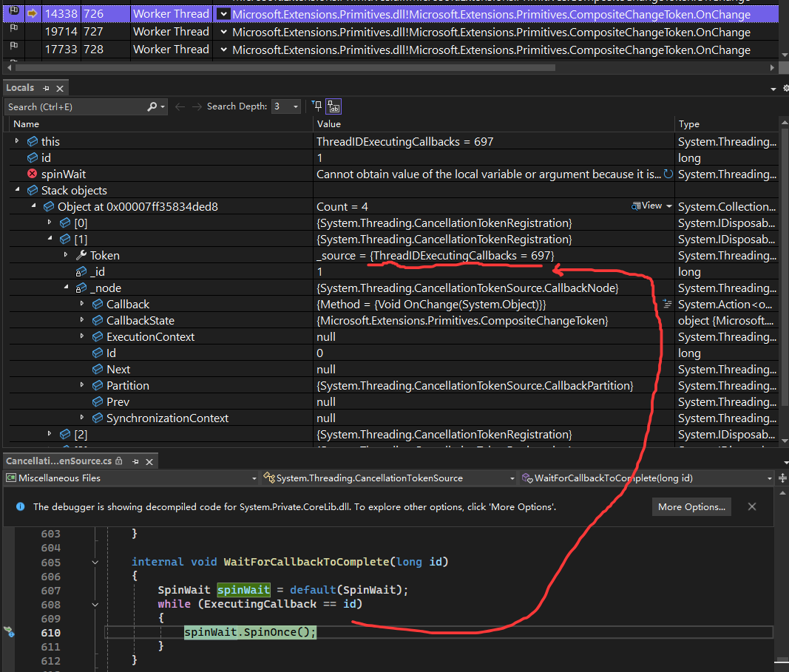This screenshot has height=672, width=789.
Task: Click the pin properties filter icon in Locals toolbar
Action: click(316, 106)
